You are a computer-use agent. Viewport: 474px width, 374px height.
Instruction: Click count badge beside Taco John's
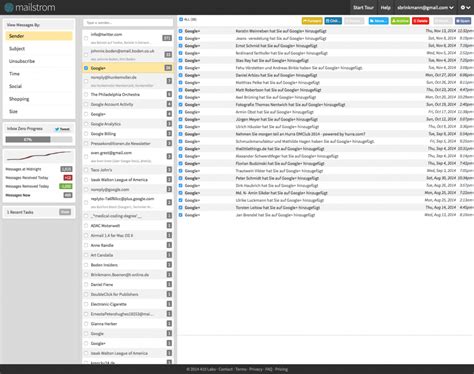[169, 170]
